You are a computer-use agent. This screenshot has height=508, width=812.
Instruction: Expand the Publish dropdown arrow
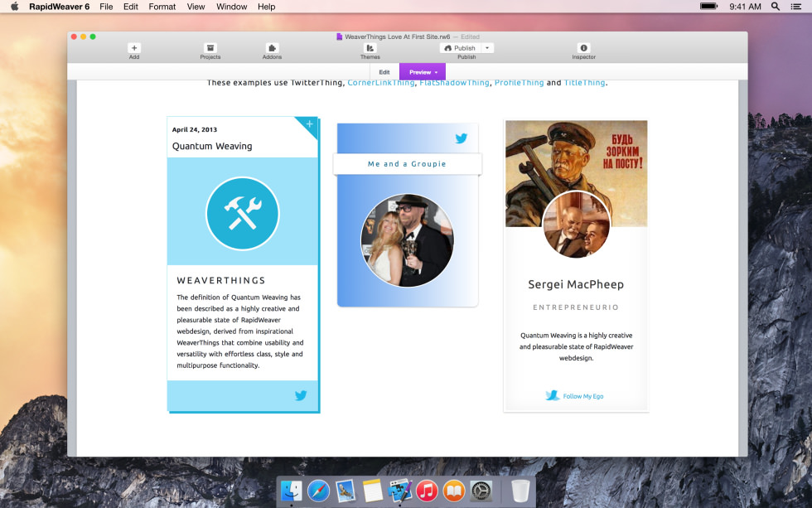487,48
